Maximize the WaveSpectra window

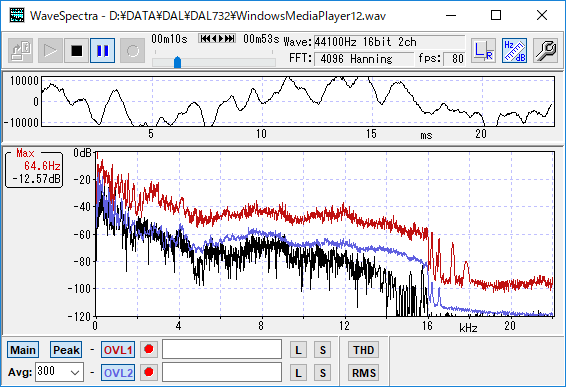(x=496, y=15)
